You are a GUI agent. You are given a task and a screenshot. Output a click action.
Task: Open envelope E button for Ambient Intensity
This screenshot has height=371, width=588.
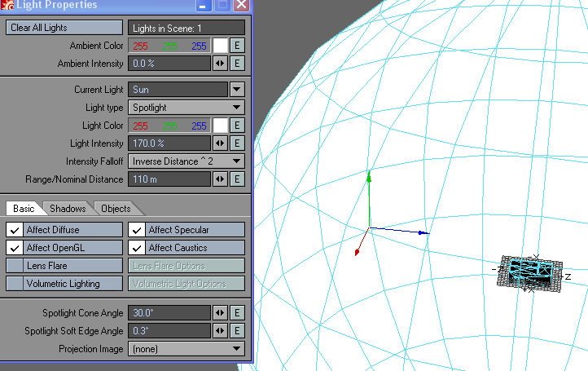pos(237,64)
